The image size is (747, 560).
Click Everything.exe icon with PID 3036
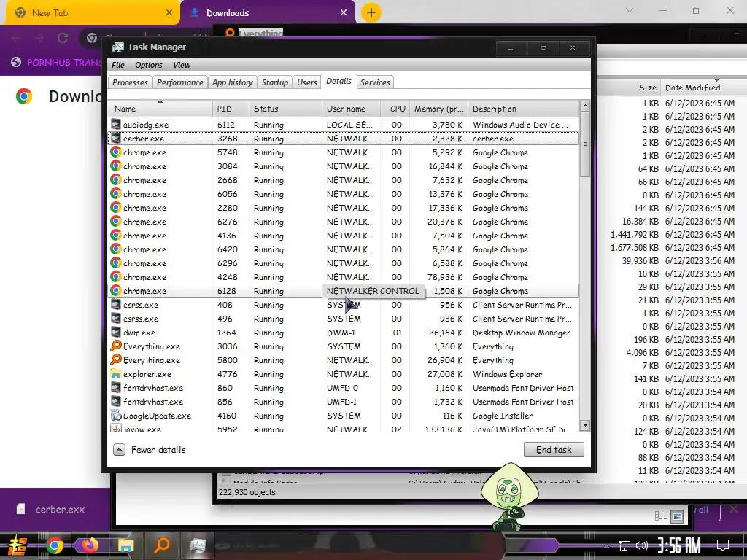click(116, 346)
